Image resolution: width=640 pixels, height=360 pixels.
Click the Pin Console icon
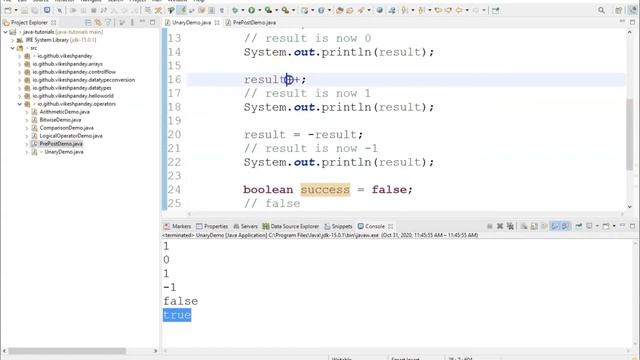tap(579, 226)
